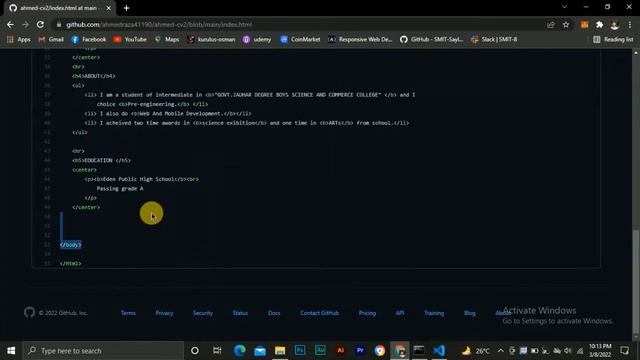
Task: Open the YouTube bookmark
Action: (x=130, y=40)
